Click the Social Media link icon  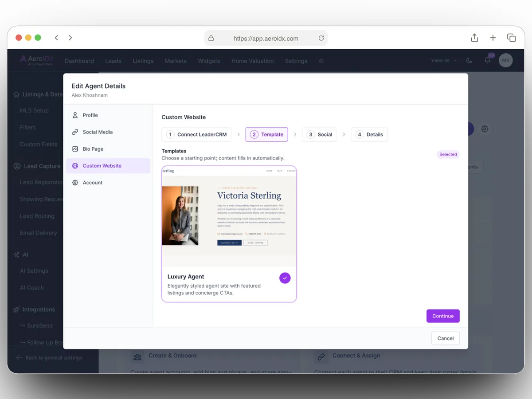click(75, 132)
